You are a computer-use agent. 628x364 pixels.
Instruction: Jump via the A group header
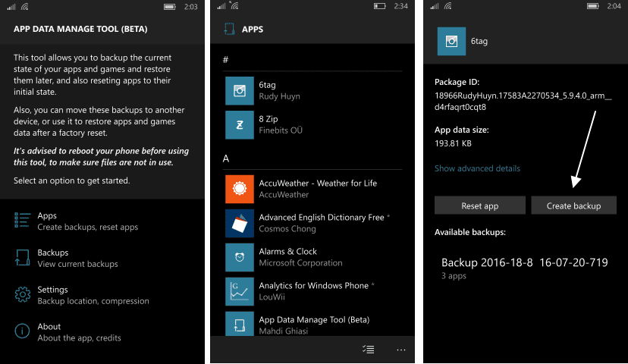[225, 158]
